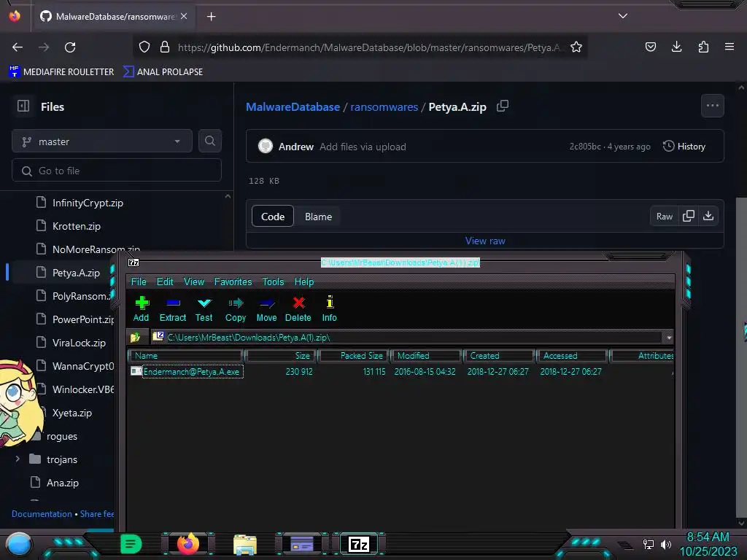Save page to Pocket

[650, 47]
